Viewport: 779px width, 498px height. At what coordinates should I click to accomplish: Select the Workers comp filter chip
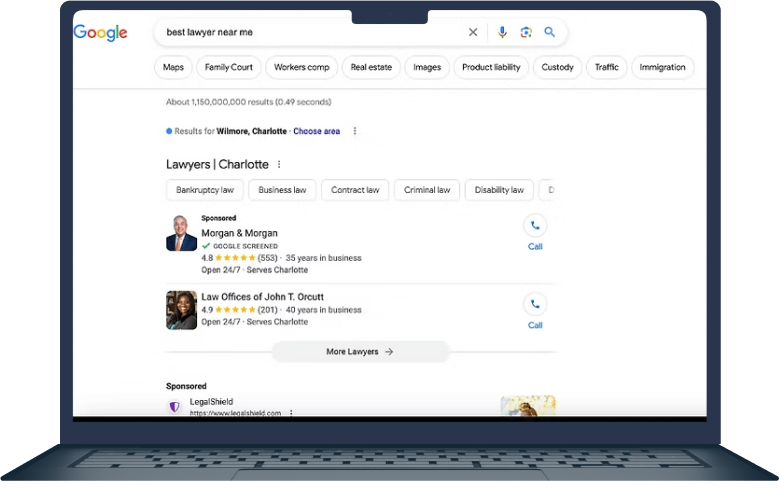pyautogui.click(x=302, y=67)
